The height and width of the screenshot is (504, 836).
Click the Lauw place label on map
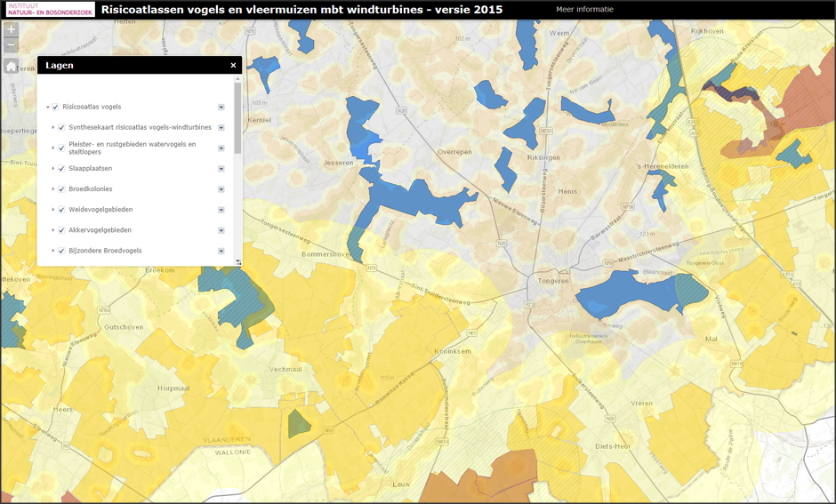point(401,484)
